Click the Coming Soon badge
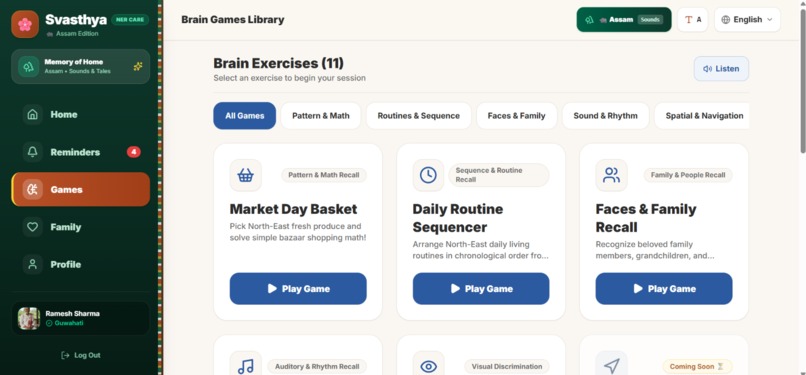Image resolution: width=806 pixels, height=375 pixels. coord(698,367)
